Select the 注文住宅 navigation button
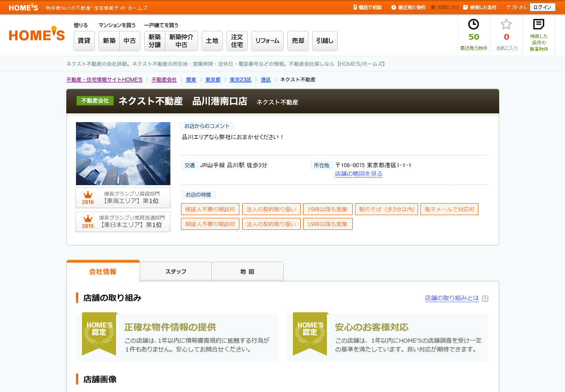The image size is (565, 392). coord(237,41)
